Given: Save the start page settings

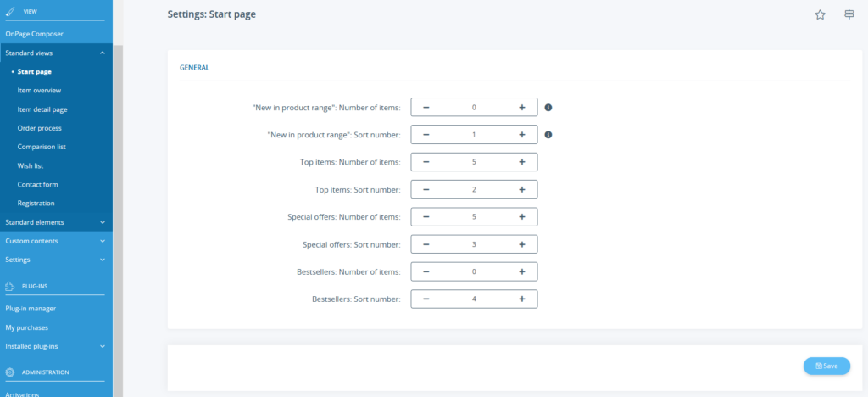Looking at the screenshot, I should (826, 366).
